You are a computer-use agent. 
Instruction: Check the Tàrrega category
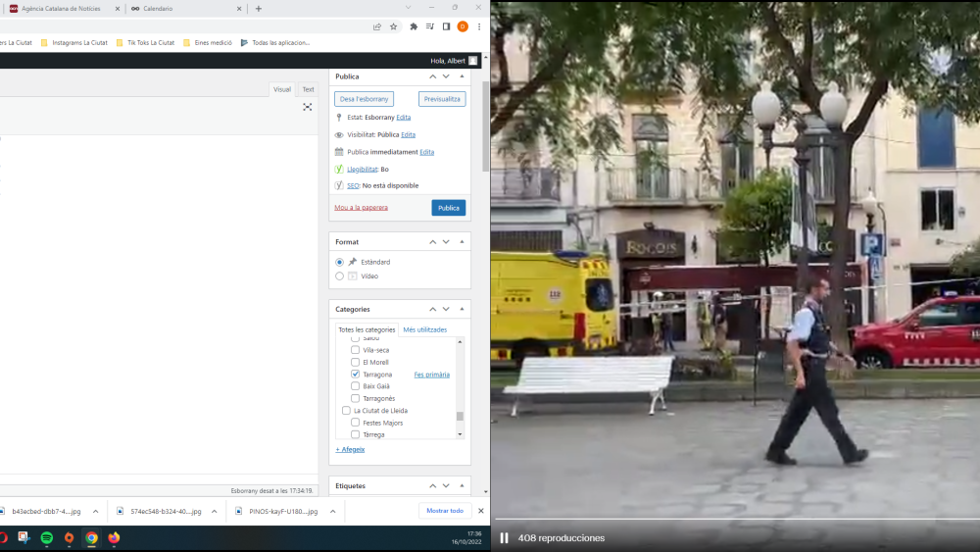tap(355, 434)
